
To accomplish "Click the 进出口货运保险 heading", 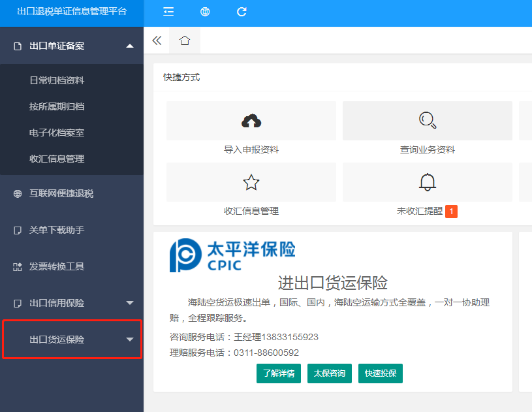I will pos(333,283).
